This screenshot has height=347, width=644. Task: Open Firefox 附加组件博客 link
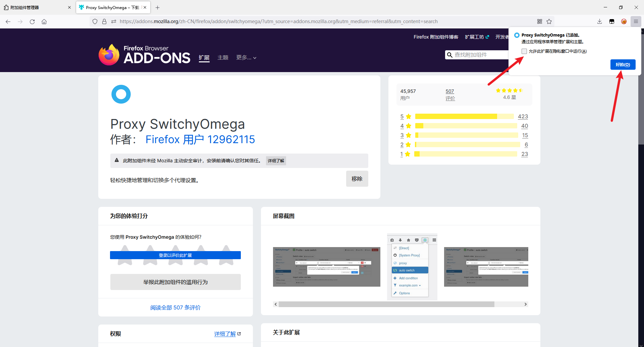(x=436, y=37)
